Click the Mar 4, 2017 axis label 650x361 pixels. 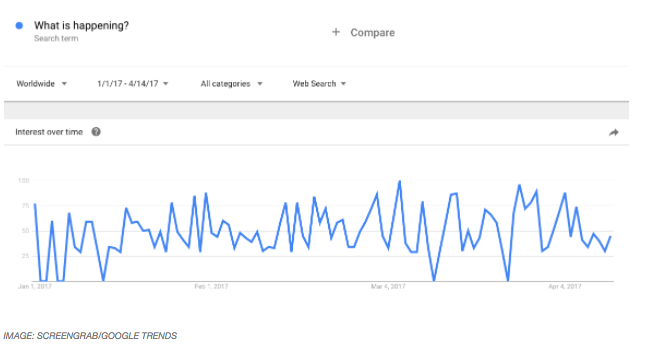(x=388, y=286)
